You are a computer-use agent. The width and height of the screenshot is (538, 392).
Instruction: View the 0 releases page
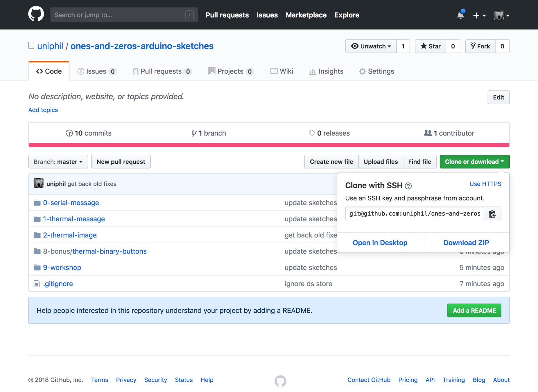click(329, 133)
